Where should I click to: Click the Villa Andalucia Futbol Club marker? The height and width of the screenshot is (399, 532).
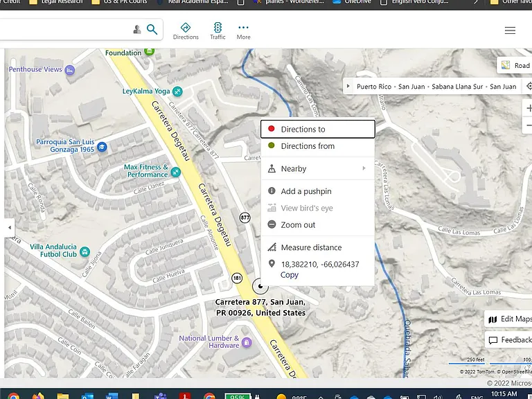click(x=85, y=251)
